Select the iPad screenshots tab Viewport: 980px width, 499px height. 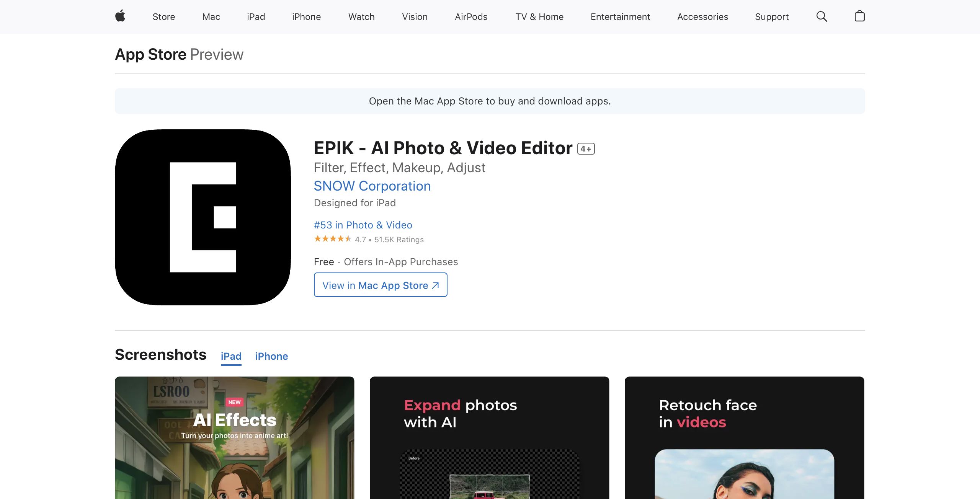pyautogui.click(x=231, y=356)
